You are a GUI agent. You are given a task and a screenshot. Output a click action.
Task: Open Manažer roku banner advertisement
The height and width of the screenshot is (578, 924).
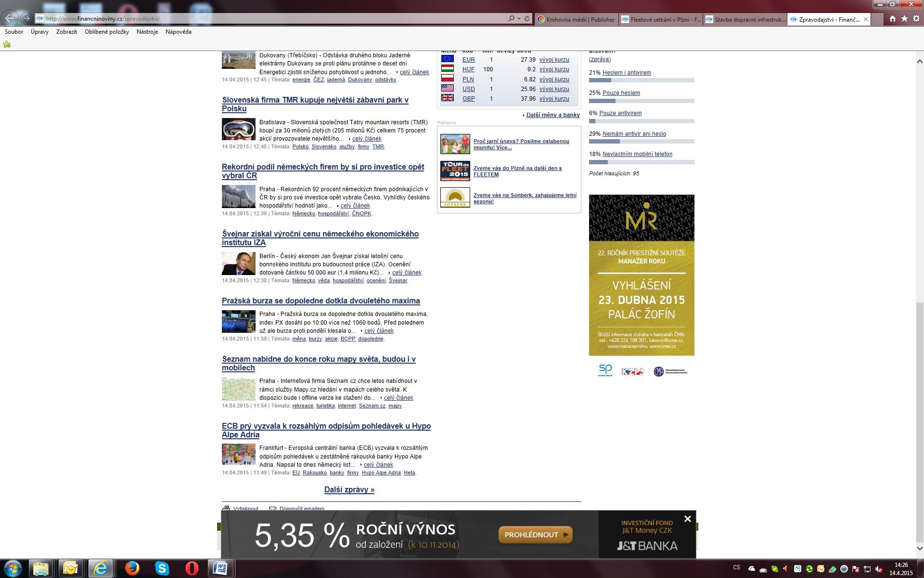(642, 275)
